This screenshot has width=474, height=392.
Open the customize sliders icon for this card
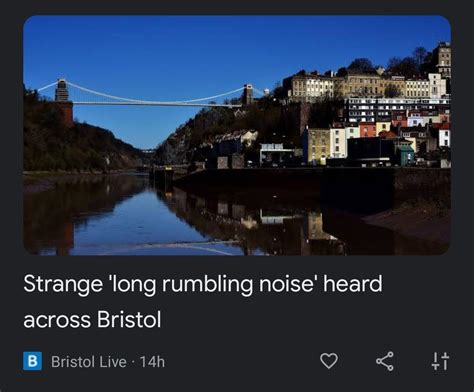click(440, 361)
